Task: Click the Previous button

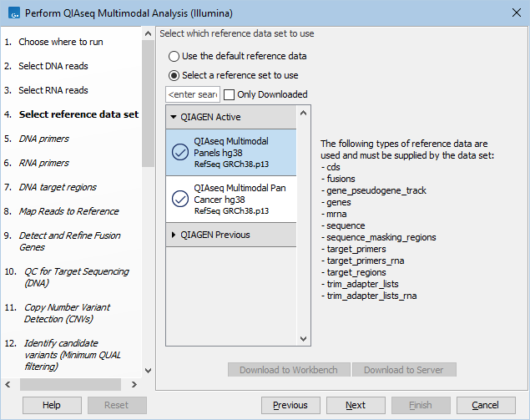Action: [290, 405]
